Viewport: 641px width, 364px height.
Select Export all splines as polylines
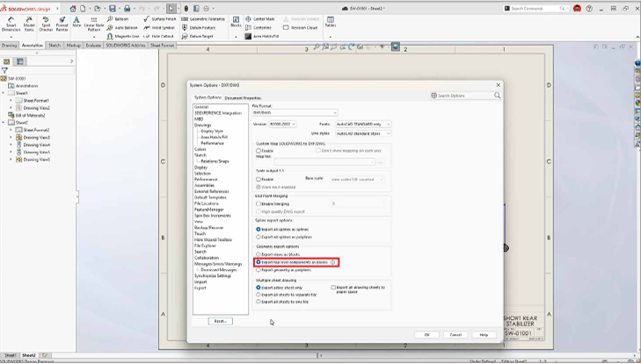point(259,237)
